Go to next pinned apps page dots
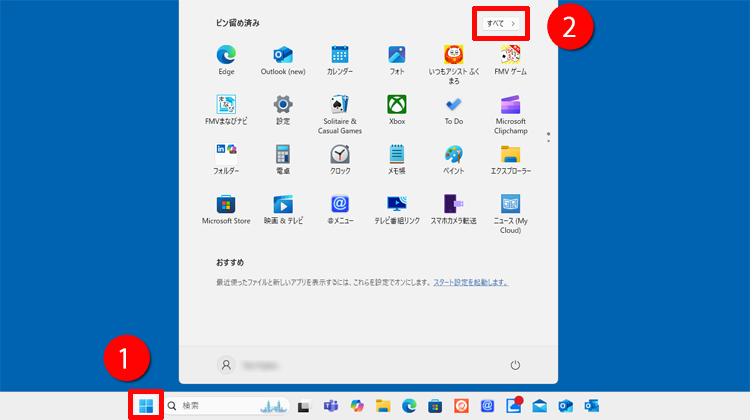The width and height of the screenshot is (750, 420). coord(548,137)
